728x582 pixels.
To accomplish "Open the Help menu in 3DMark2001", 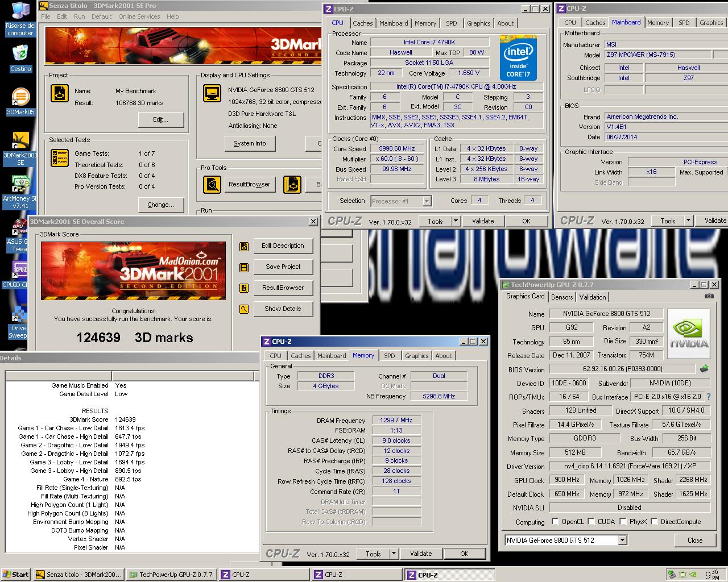I will [173, 16].
